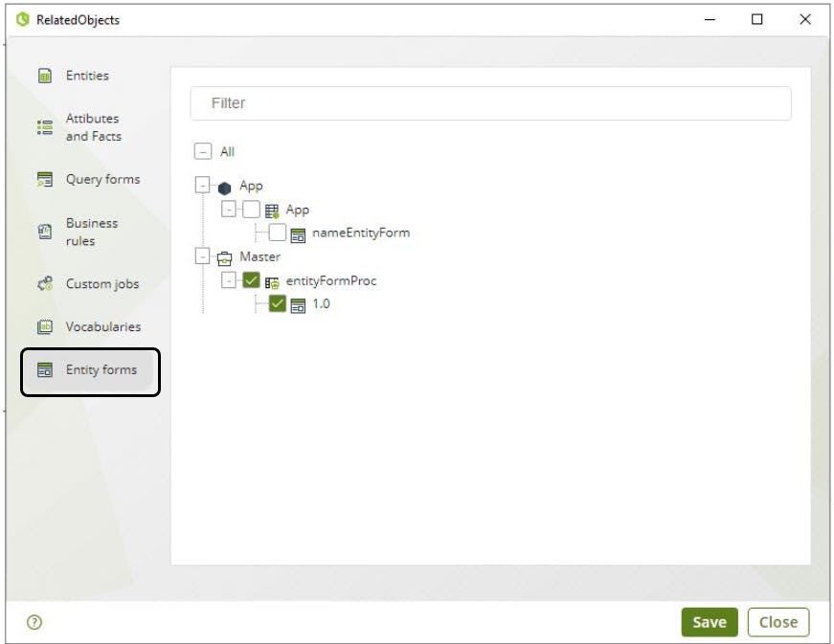Collapse the All tree node
Image resolution: width=834 pixels, height=644 pixels.
coord(202,151)
